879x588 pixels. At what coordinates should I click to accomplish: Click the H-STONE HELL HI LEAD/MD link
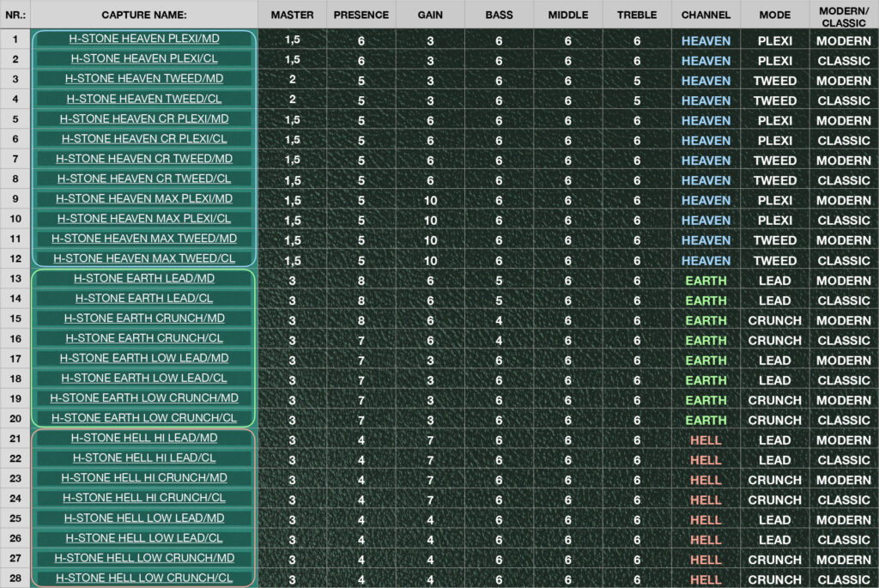pyautogui.click(x=144, y=439)
